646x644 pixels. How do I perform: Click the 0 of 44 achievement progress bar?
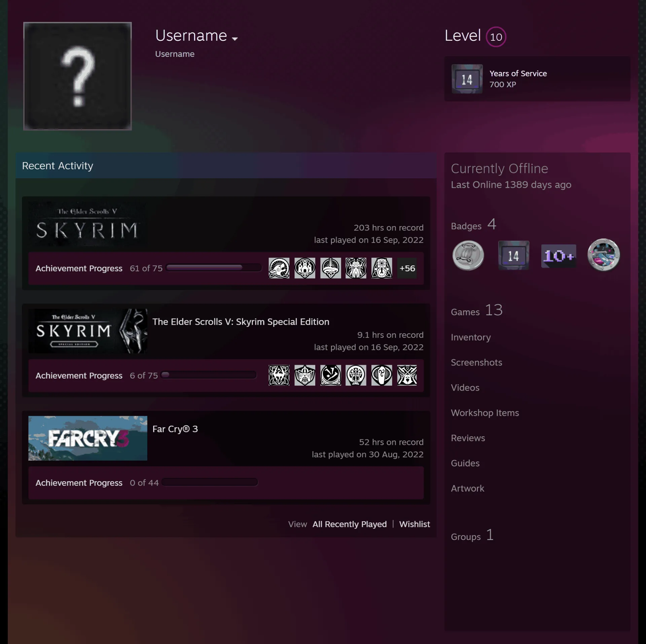[x=210, y=482]
